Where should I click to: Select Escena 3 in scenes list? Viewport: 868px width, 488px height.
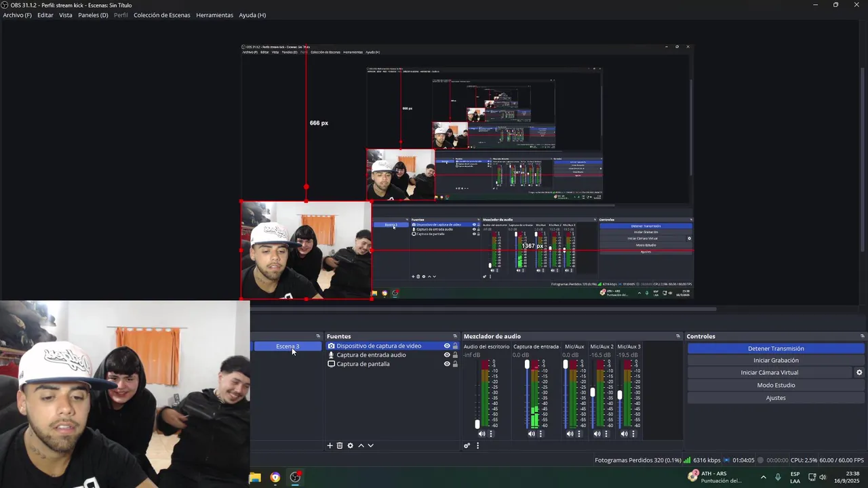pos(287,346)
